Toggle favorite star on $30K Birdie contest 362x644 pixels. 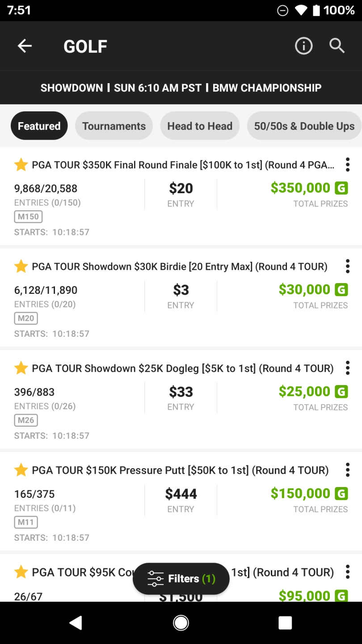pyautogui.click(x=21, y=267)
